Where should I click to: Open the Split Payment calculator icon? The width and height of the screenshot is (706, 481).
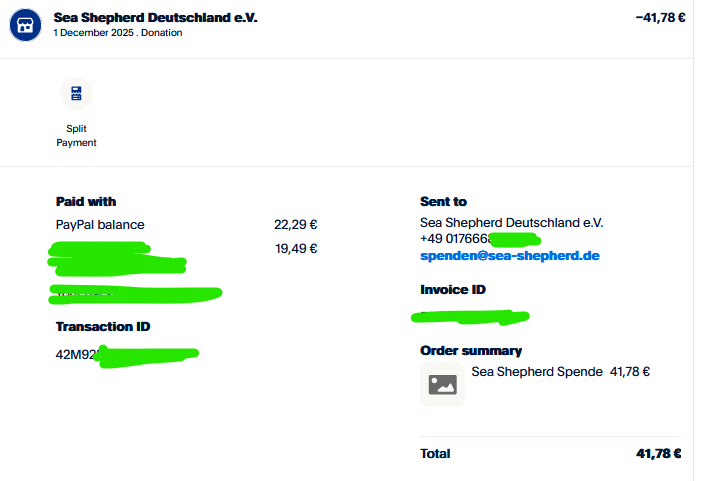(x=76, y=94)
